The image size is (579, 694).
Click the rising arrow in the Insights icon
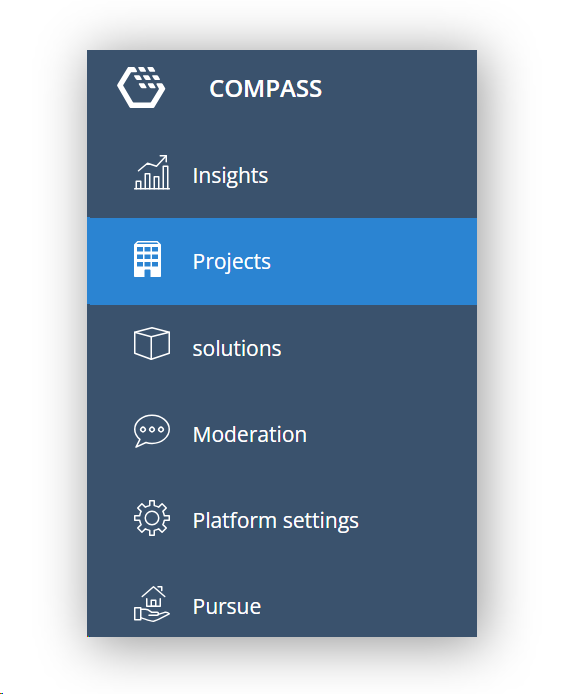(x=153, y=161)
